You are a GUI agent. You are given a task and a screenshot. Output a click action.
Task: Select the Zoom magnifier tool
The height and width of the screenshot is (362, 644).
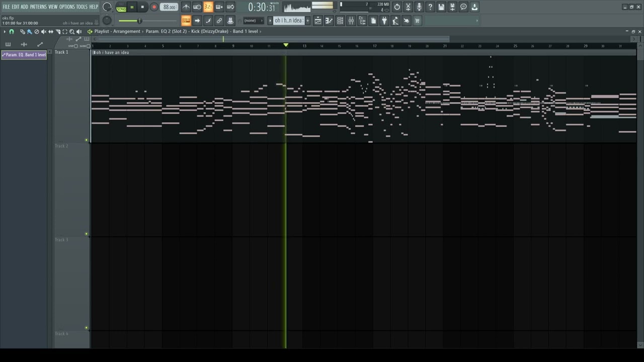click(x=72, y=32)
